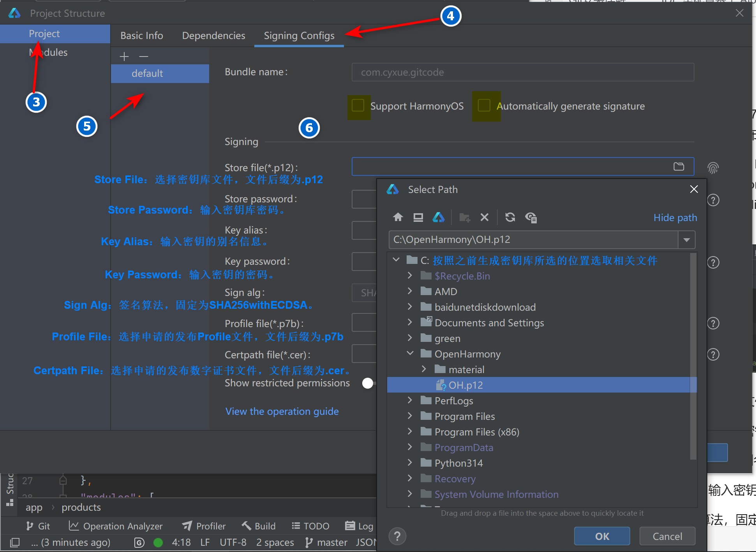Click the plus icon to add signing config
The image size is (756, 552).
[124, 57]
